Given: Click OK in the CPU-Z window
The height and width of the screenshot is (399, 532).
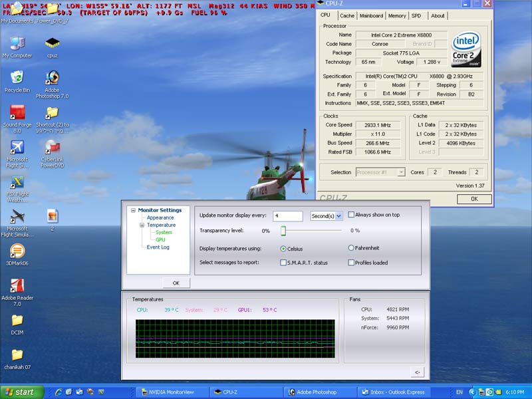Looking at the screenshot, I should click(474, 199).
